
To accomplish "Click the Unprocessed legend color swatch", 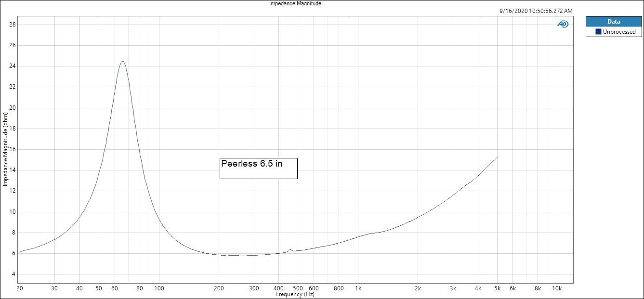I will (x=598, y=32).
